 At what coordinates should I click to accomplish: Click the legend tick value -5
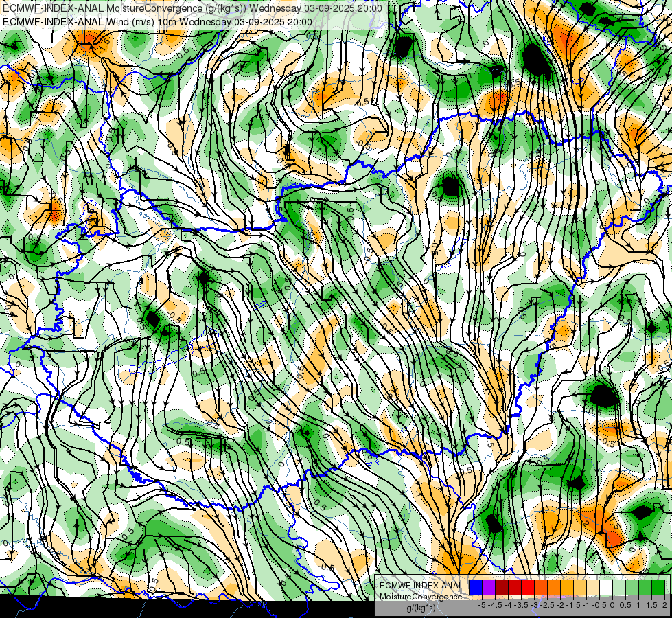[482, 605]
